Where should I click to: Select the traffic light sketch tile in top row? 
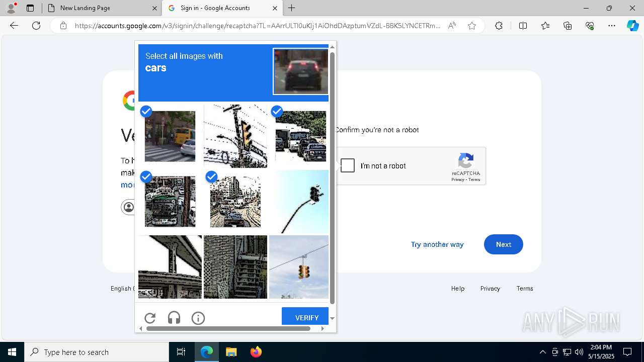(x=235, y=136)
